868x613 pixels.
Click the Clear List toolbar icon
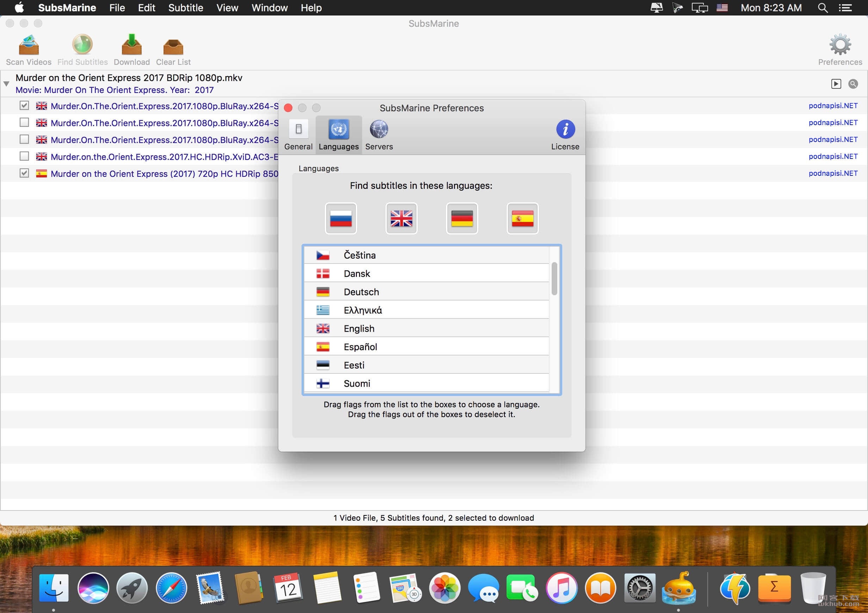click(x=173, y=47)
